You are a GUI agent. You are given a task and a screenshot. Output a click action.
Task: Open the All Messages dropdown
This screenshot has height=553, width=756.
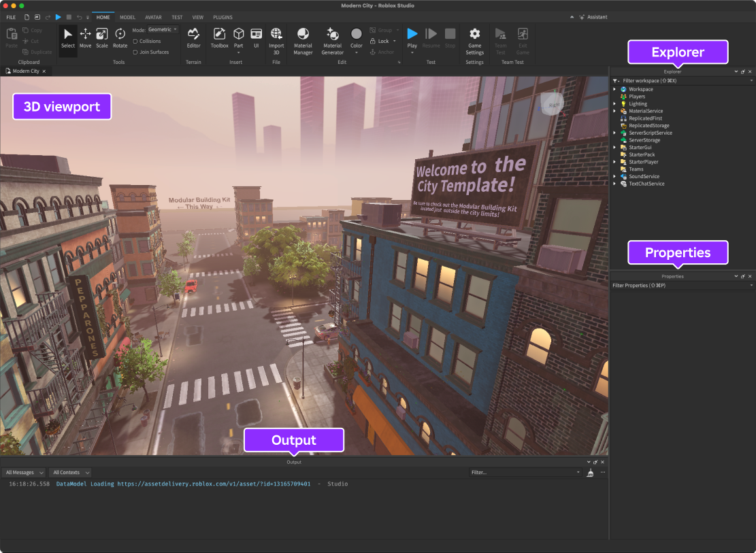pos(24,473)
